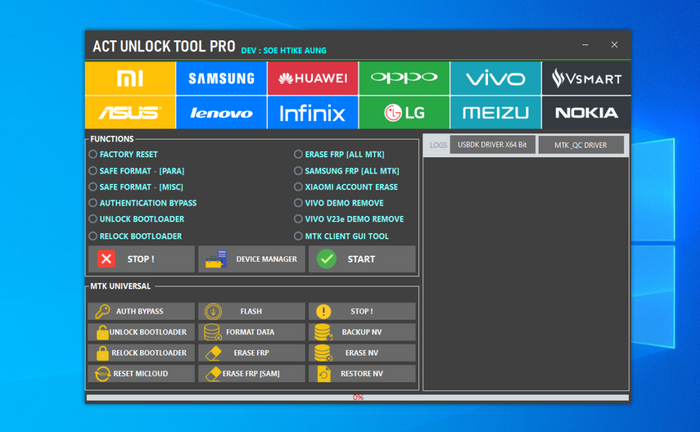Click Auth Bypass key button
Screen dimensions: 700x432
click(142, 311)
